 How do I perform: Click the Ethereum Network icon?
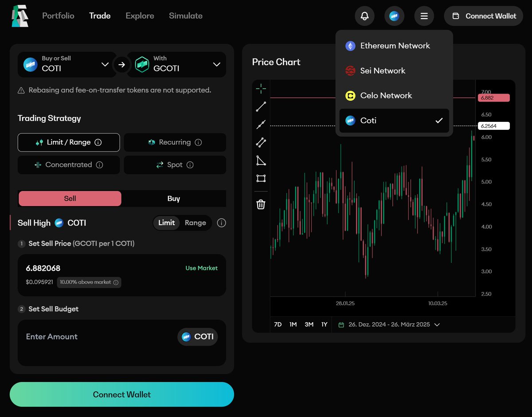coord(350,46)
